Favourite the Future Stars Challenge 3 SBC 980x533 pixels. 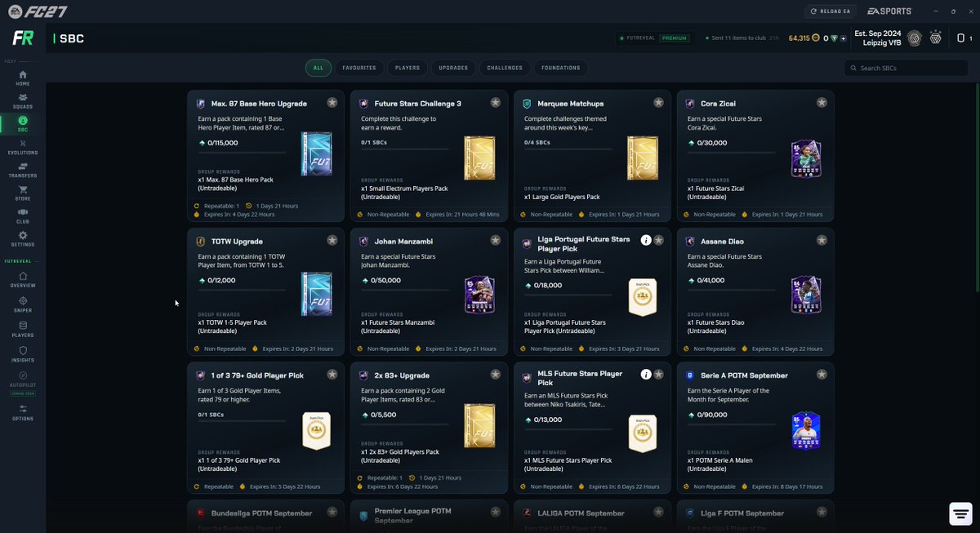point(496,103)
